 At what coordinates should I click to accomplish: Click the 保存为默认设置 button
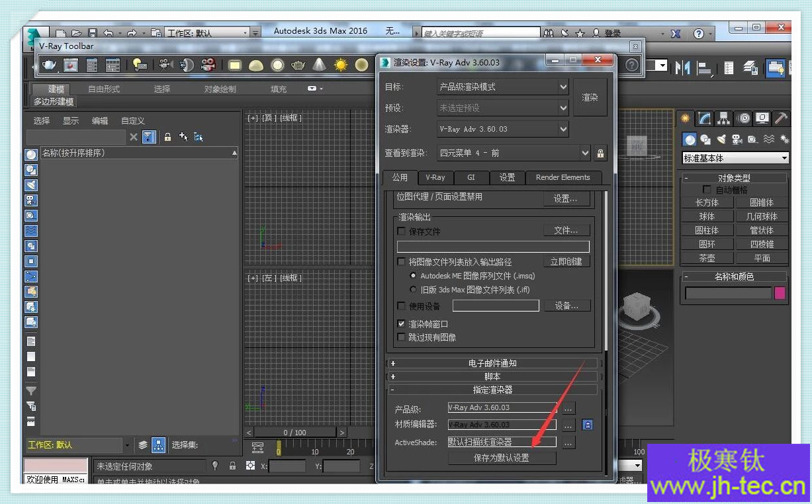click(502, 458)
